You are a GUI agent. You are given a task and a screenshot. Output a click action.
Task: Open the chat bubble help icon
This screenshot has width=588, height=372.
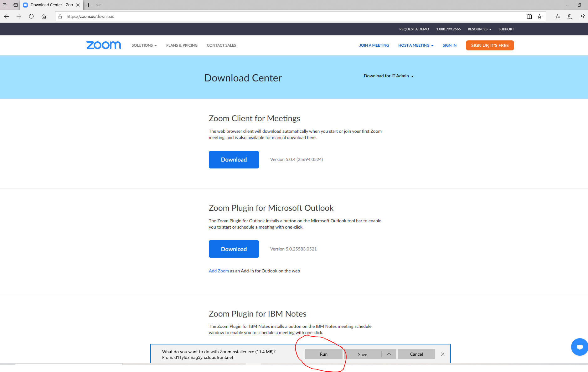click(580, 347)
